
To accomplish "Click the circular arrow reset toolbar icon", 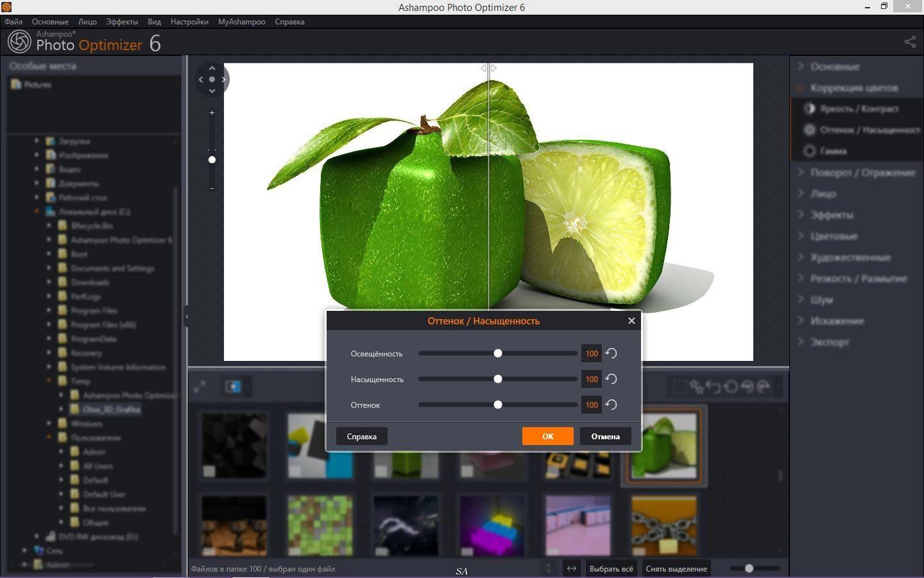I will coord(730,387).
